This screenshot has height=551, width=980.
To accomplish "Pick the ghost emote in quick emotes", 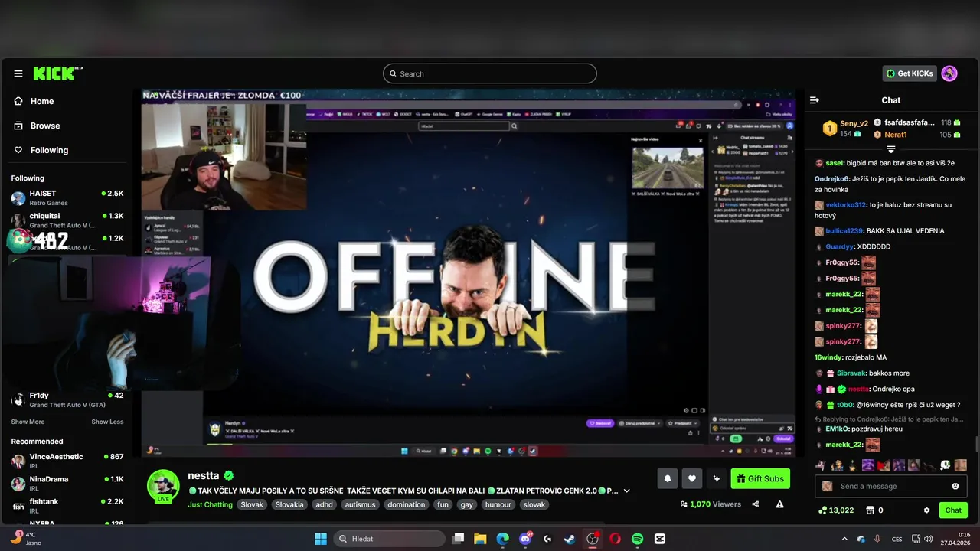I will tap(946, 465).
